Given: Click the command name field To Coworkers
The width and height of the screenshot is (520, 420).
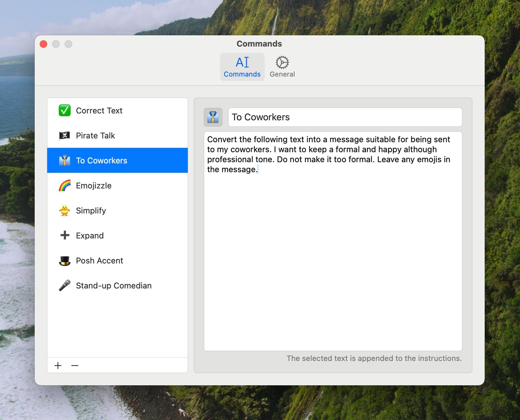Looking at the screenshot, I should point(345,117).
